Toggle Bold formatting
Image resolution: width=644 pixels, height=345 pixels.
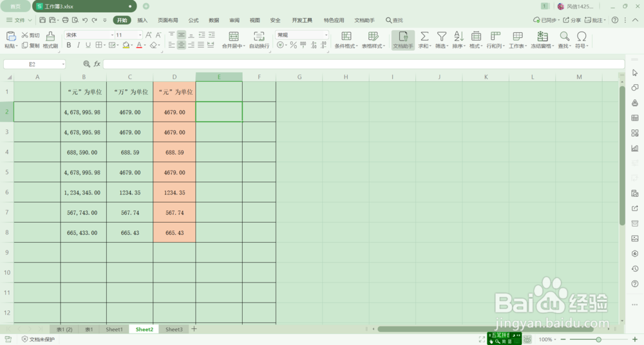[x=69, y=45]
